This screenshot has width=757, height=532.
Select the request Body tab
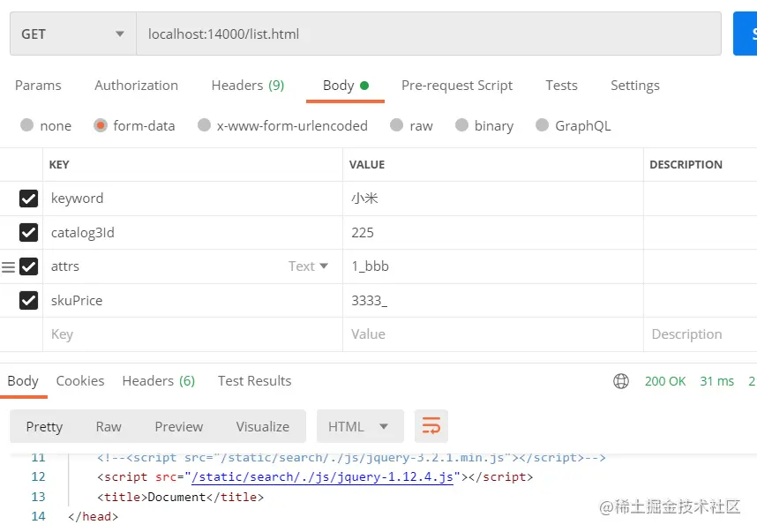(x=345, y=86)
